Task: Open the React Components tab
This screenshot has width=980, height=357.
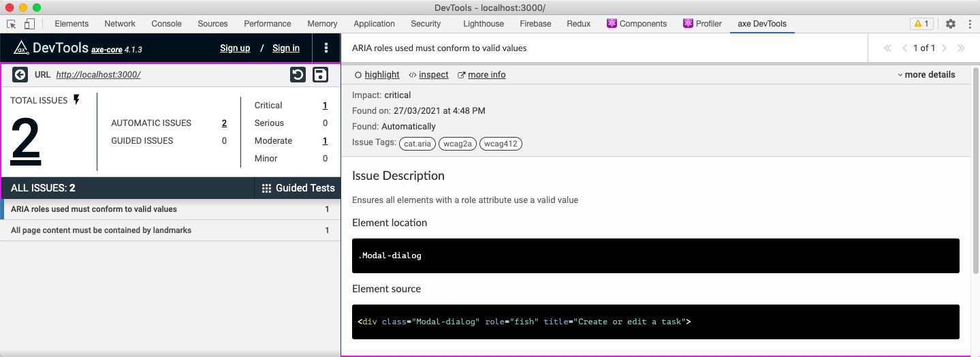Action: point(637,24)
